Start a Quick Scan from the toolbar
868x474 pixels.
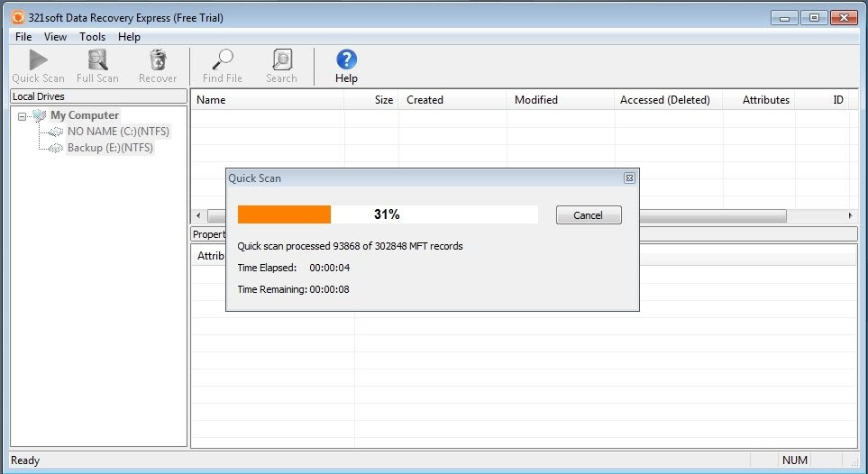coord(38,67)
